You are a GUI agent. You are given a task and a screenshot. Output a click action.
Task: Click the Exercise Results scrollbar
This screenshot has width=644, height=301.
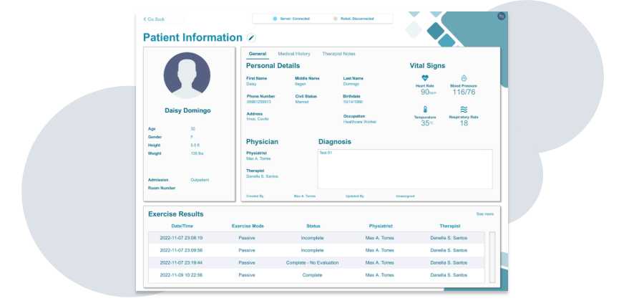coord(492,257)
